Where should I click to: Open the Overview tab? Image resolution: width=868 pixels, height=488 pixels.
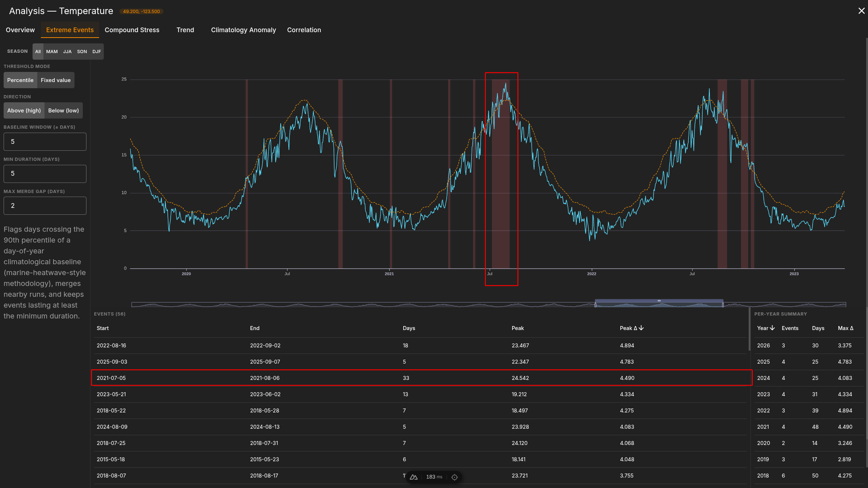click(x=20, y=30)
